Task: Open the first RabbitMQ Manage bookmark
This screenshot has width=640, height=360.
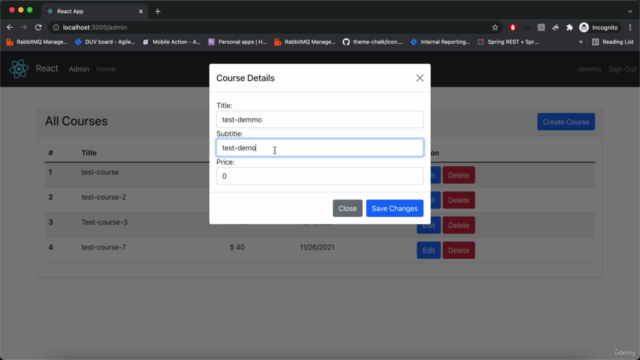Action: point(36,42)
